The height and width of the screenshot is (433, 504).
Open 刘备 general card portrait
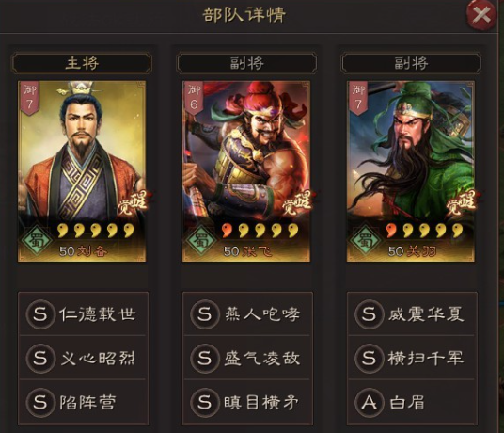pyautogui.click(x=82, y=171)
